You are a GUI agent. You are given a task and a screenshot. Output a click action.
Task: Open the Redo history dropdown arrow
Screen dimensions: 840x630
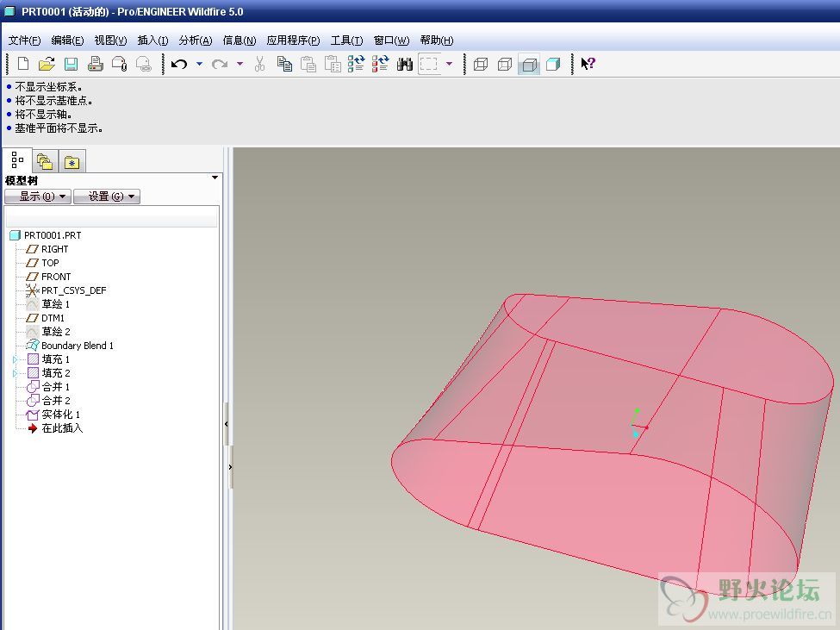tap(240, 64)
